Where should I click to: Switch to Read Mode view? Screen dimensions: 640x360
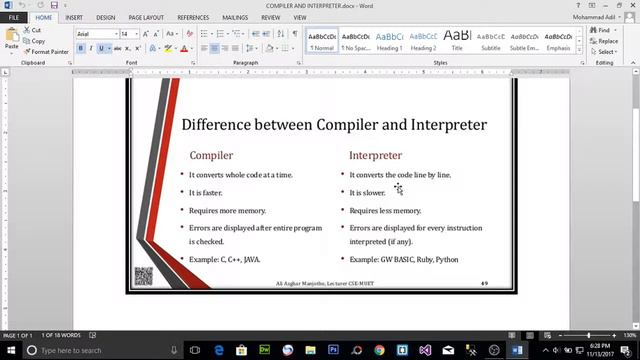[512, 336]
